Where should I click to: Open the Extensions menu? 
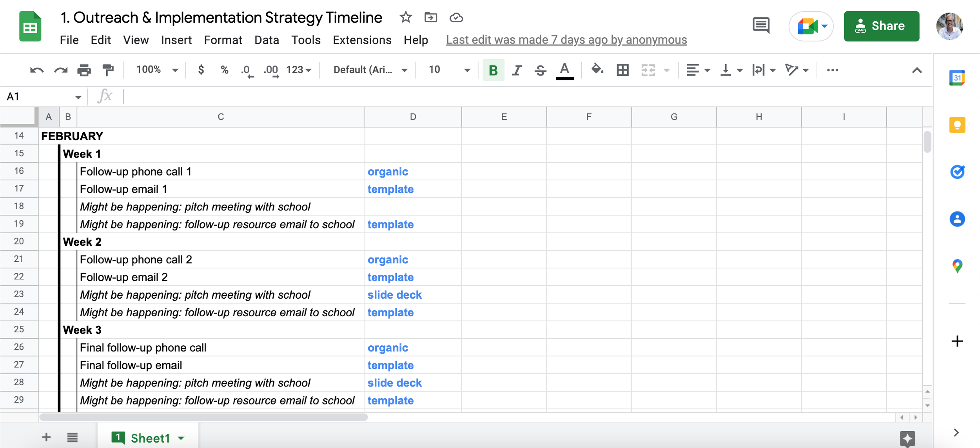pyautogui.click(x=362, y=40)
